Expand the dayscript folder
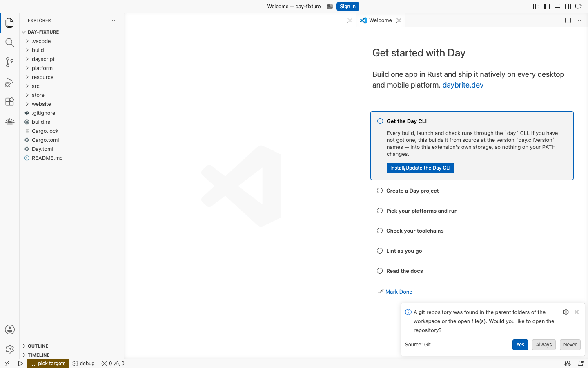Image resolution: width=588 pixels, height=368 pixels. [x=71, y=59]
